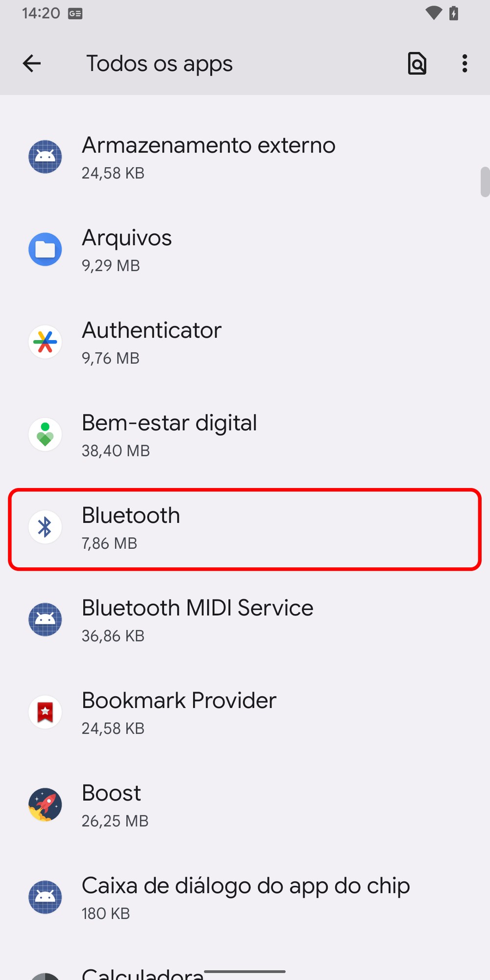Tap the Bluetooth symbol icon
The width and height of the screenshot is (490, 980).
tap(45, 527)
